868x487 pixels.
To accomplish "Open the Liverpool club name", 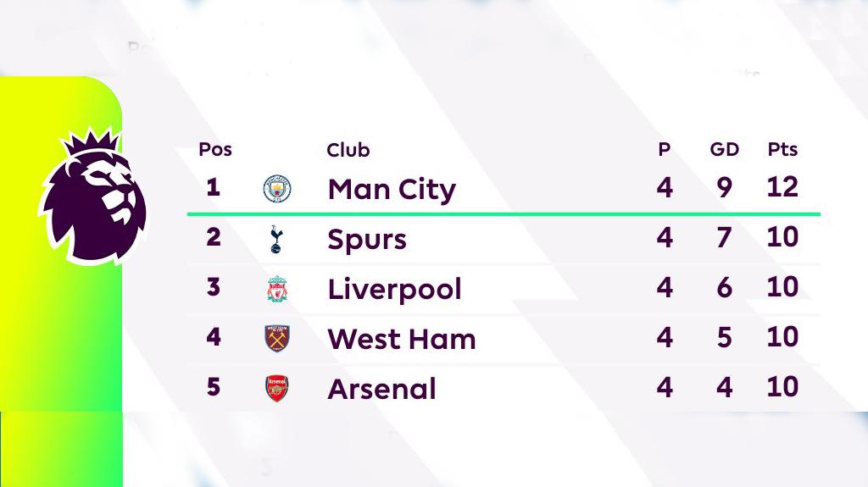I will (394, 290).
